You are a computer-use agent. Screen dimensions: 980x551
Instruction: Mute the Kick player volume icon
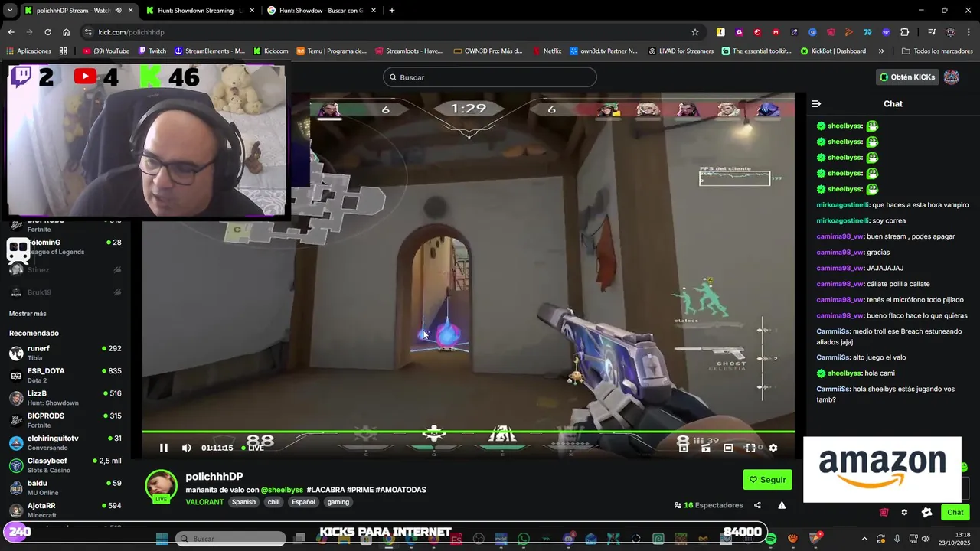(186, 448)
